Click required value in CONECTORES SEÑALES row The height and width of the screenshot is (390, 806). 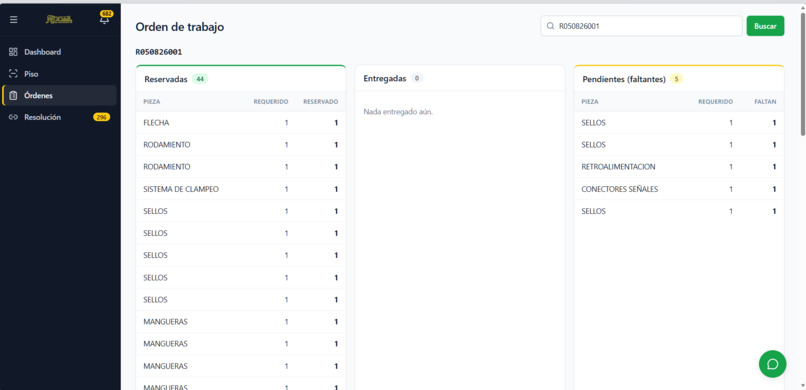coord(730,189)
